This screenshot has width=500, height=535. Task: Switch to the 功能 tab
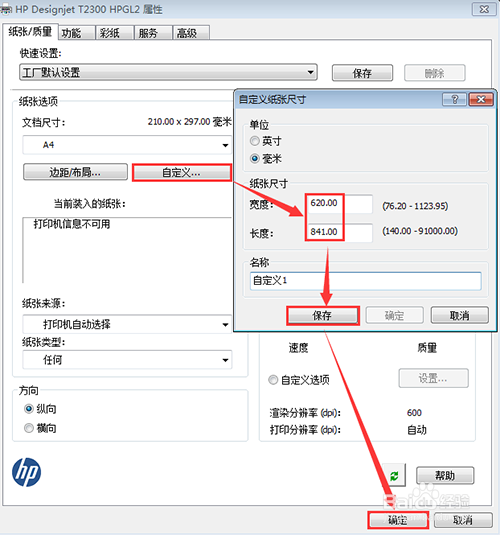[77, 33]
